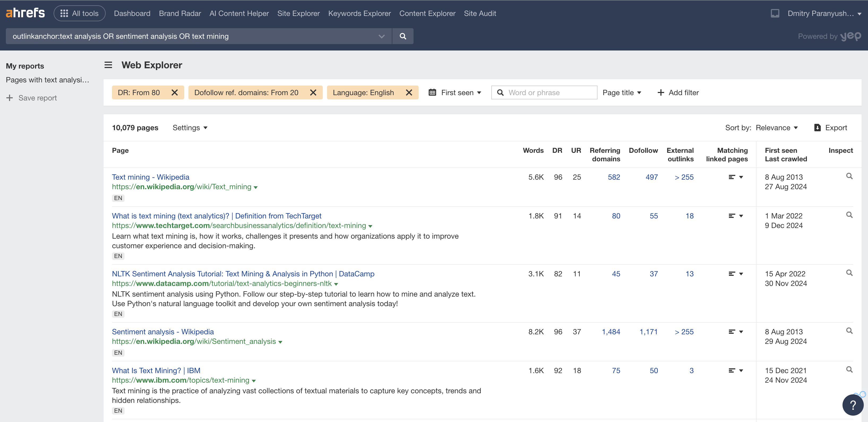The width and height of the screenshot is (868, 422).
Task: Remove the Language: English filter
Action: click(x=409, y=92)
